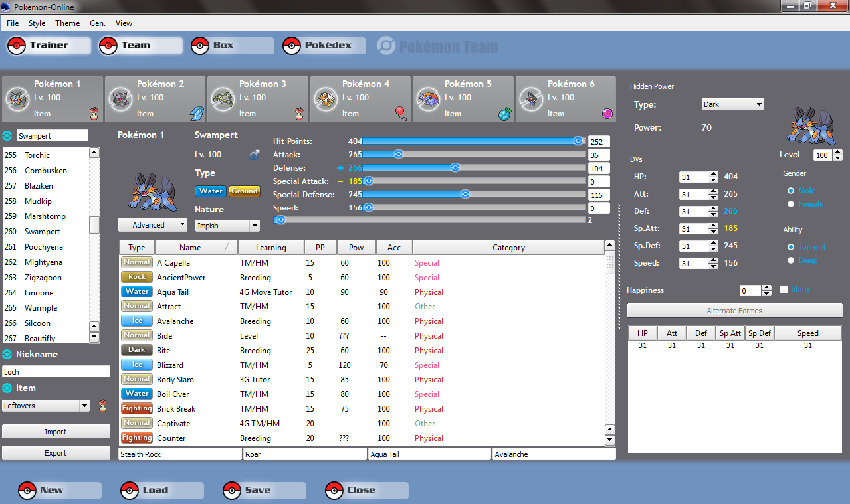Viewport: 850px width, 504px height.
Task: Select Male gender radio button
Action: [x=790, y=191]
